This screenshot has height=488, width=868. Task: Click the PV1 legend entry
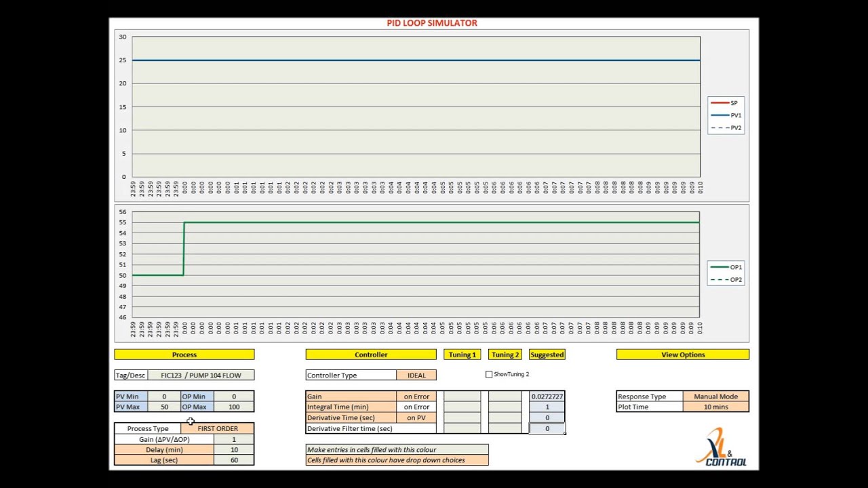click(726, 115)
